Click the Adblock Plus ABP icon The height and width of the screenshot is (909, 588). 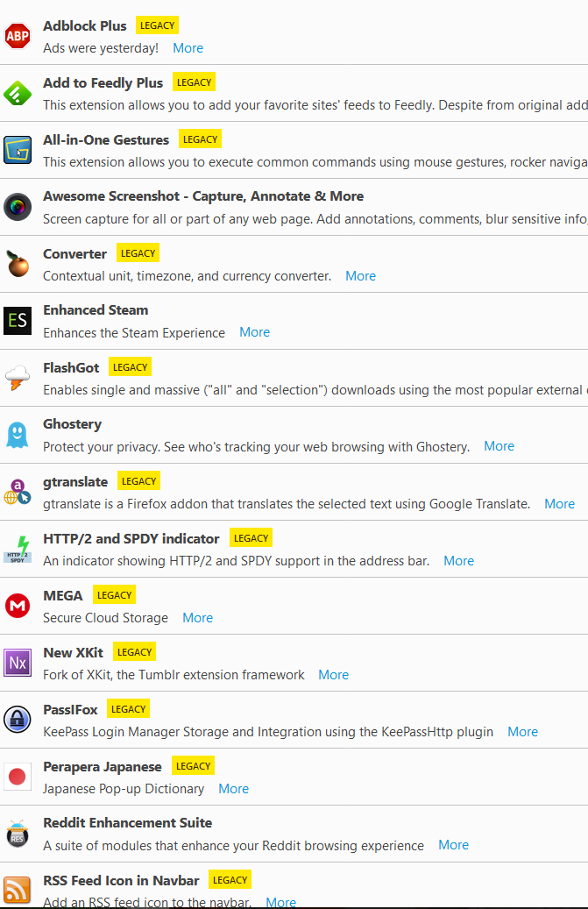(17, 36)
